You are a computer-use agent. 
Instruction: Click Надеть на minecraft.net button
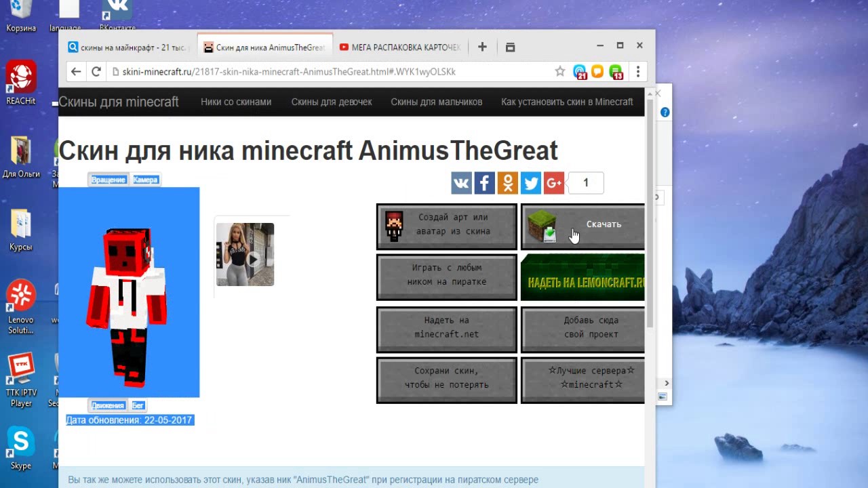[x=447, y=329]
